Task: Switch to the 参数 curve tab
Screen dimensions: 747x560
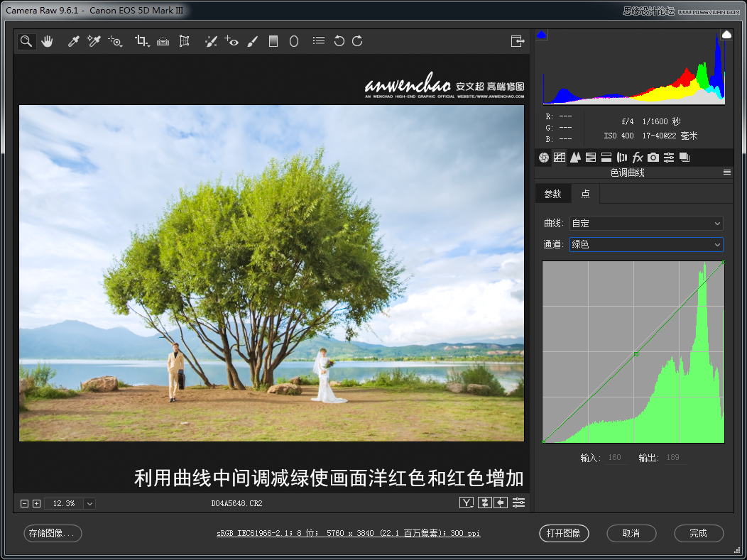Action: coord(553,194)
